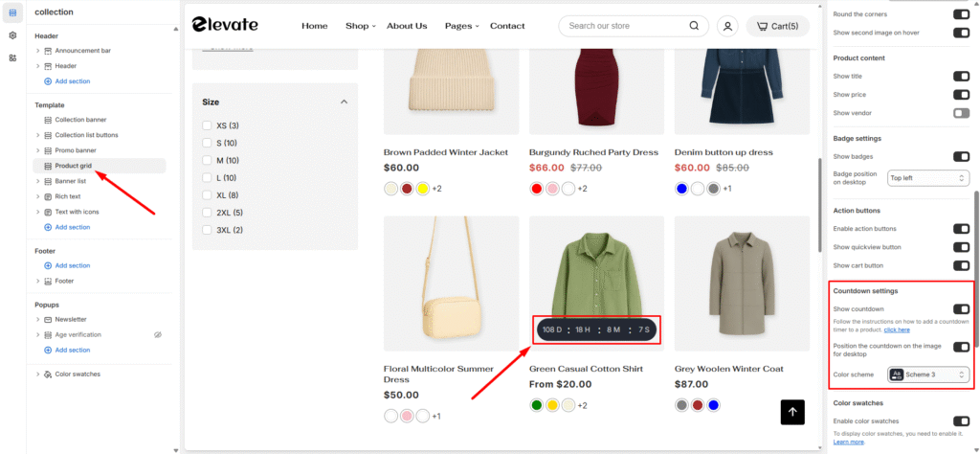Viewport: 980px width, 454px height.
Task: Expand the Promo banner arrow
Action: click(38, 150)
